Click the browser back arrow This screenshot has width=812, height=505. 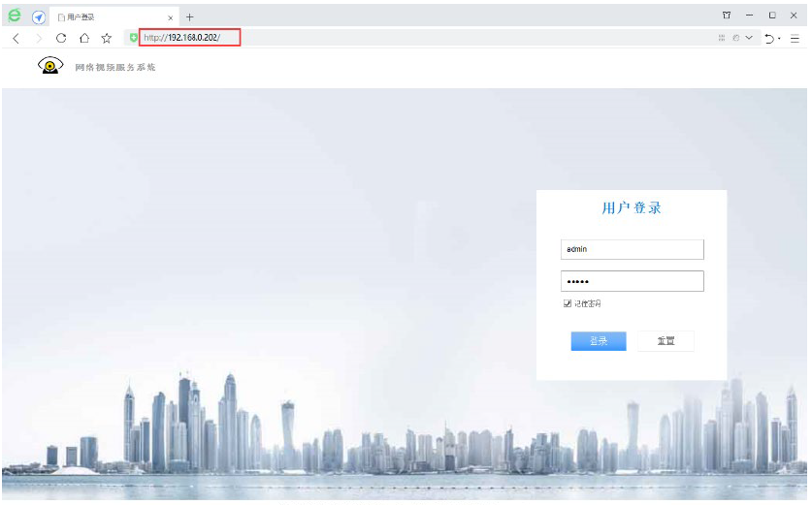point(16,39)
